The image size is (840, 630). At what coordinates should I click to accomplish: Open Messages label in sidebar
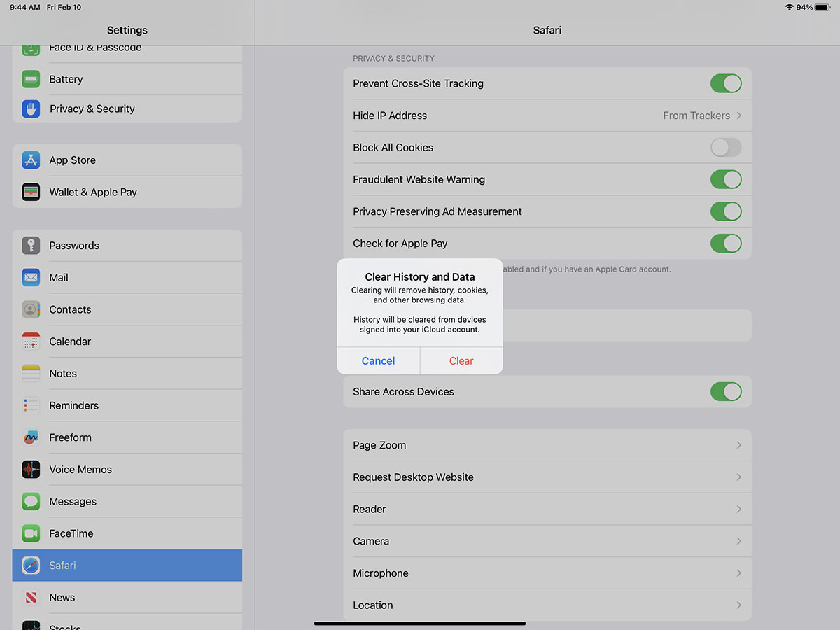(73, 502)
